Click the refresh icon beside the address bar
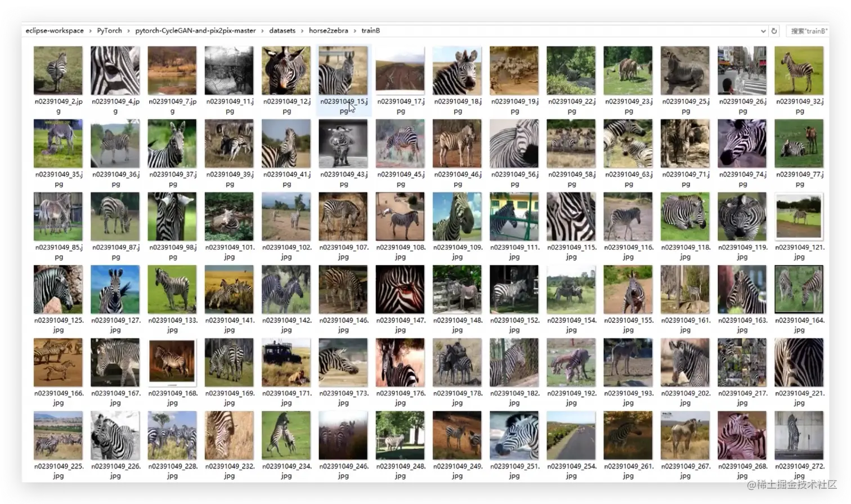This screenshot has height=504, width=851. point(774,31)
